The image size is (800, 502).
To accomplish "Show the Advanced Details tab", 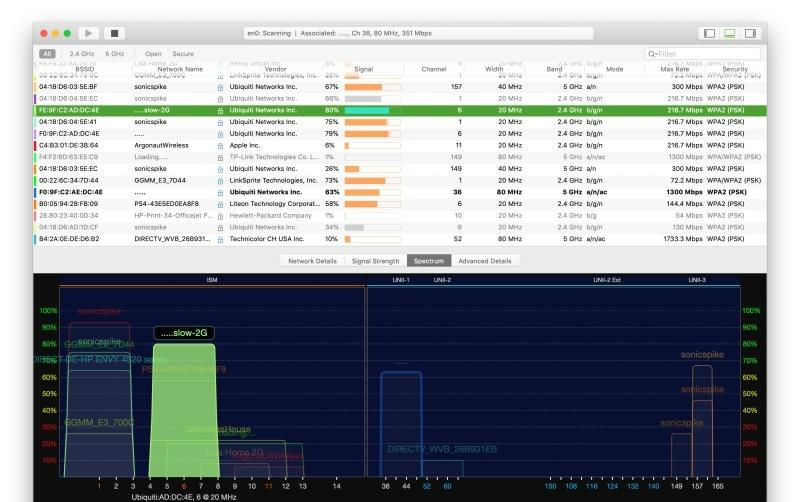I will (485, 261).
